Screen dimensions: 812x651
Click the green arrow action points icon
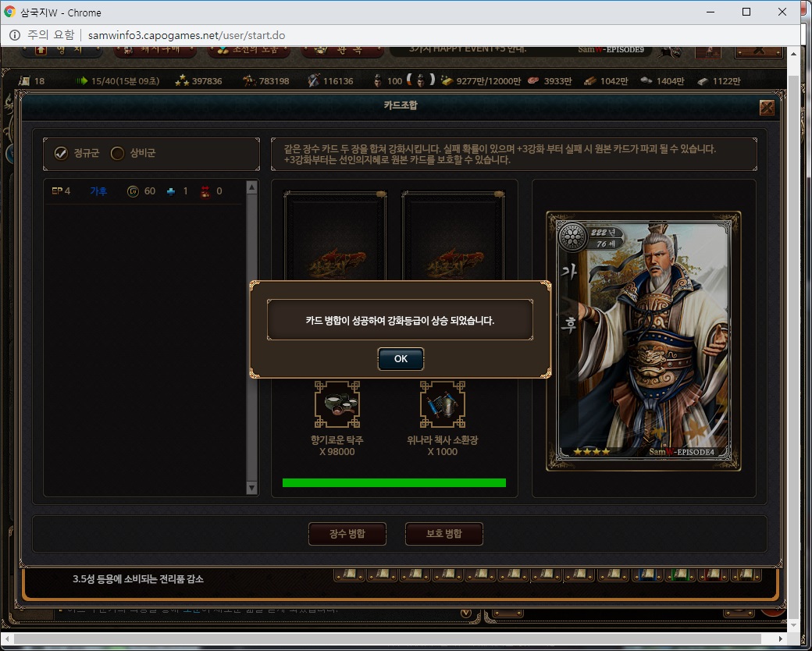click(82, 81)
